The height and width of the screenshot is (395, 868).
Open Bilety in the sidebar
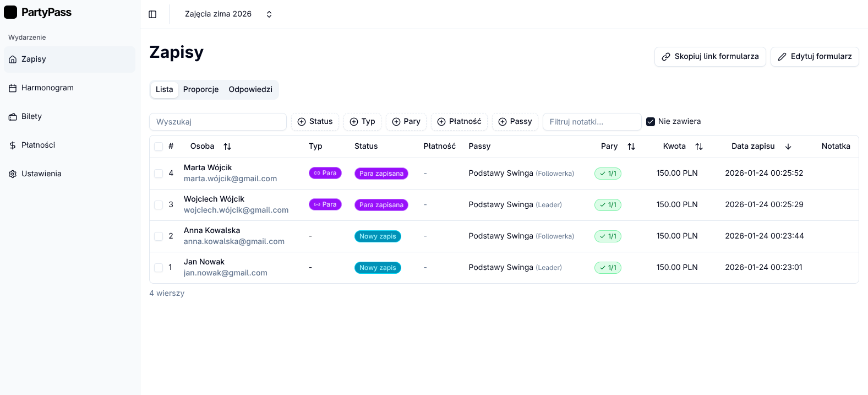pos(69,117)
